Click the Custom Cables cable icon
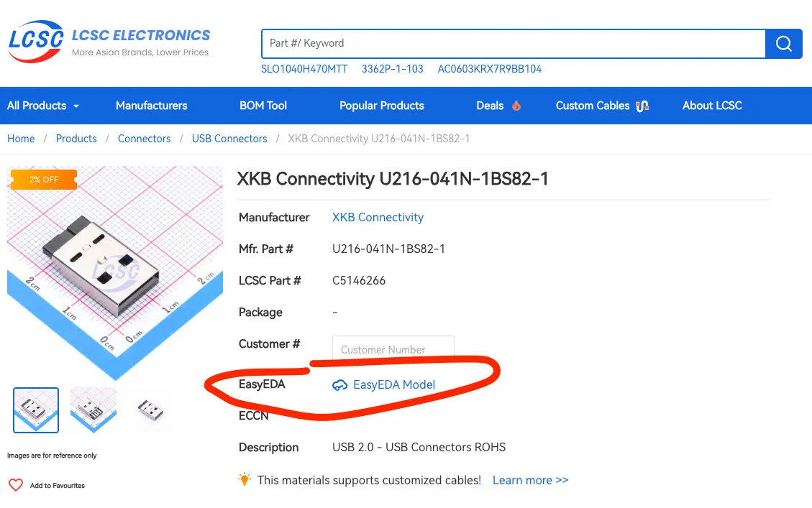This screenshot has height=508, width=812. [x=642, y=106]
